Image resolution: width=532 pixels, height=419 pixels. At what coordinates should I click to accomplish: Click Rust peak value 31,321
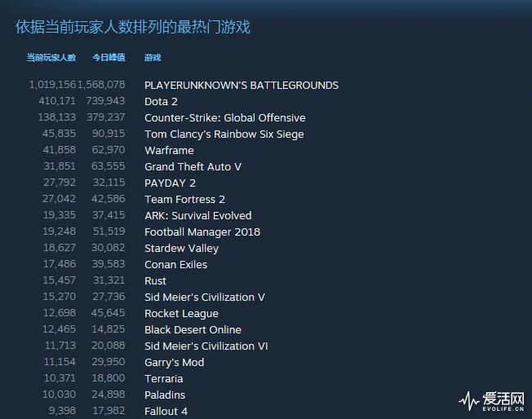tap(109, 280)
